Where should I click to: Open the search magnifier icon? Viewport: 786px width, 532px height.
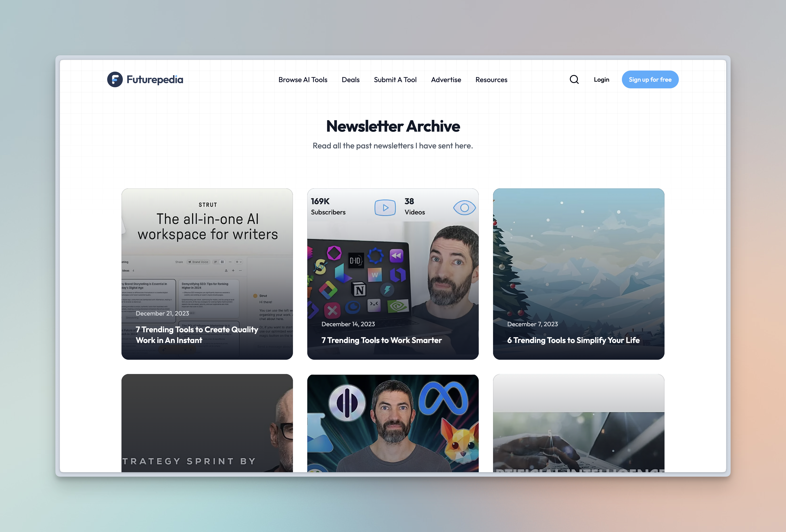(x=574, y=79)
